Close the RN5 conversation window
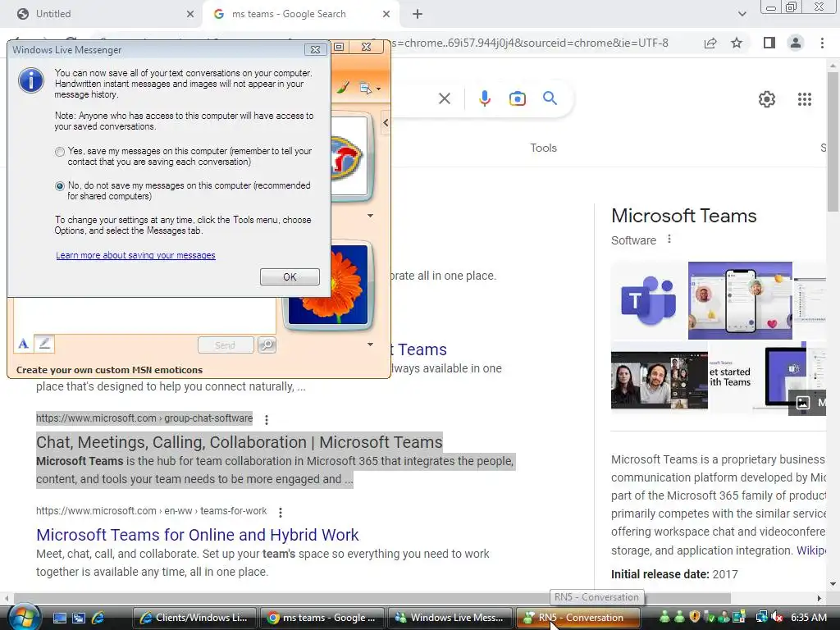 pos(367,47)
